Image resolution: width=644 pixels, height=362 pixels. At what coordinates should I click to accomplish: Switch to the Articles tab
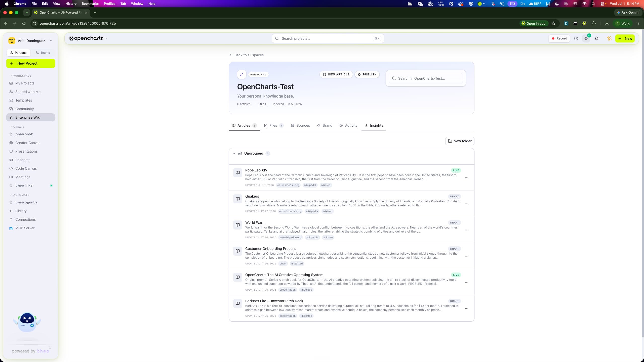[244, 125]
